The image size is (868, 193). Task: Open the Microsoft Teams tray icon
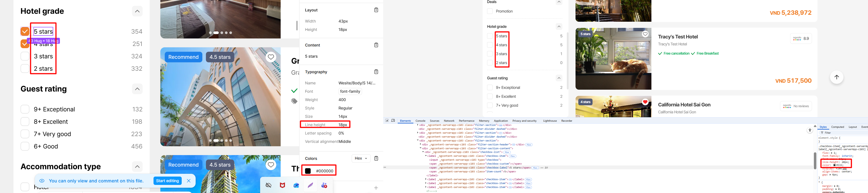click(x=324, y=185)
